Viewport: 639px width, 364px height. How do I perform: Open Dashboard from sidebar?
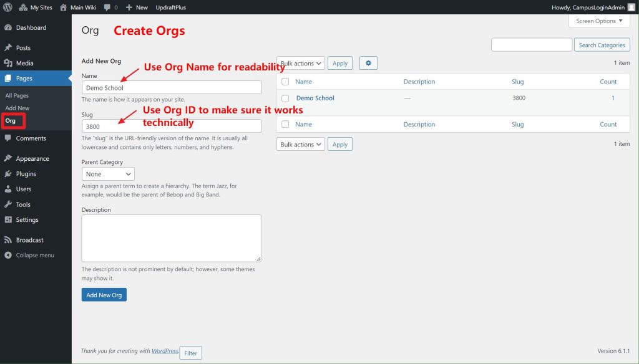coord(31,28)
